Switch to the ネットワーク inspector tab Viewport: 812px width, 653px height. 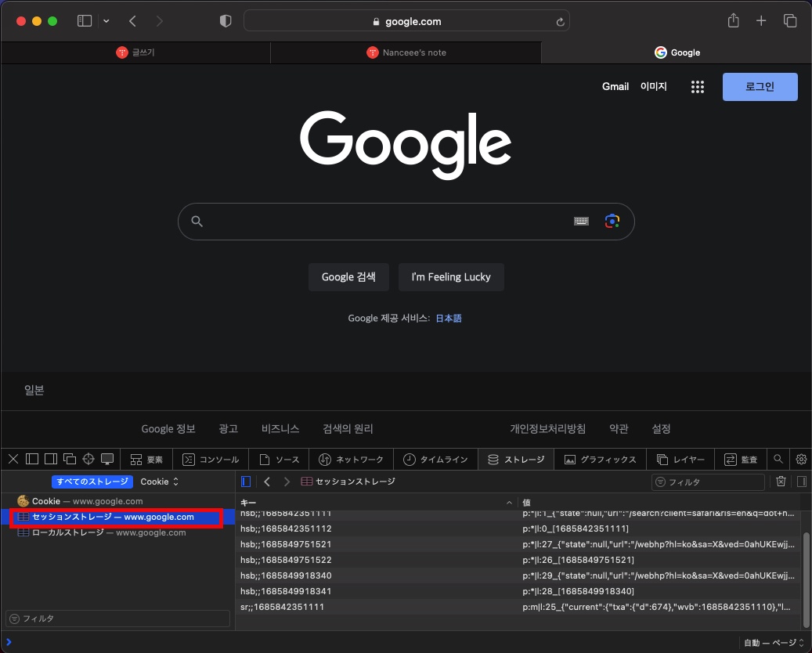point(351,460)
